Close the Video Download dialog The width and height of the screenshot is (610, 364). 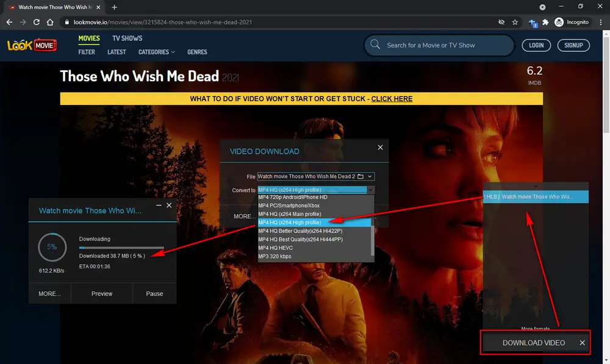click(380, 148)
